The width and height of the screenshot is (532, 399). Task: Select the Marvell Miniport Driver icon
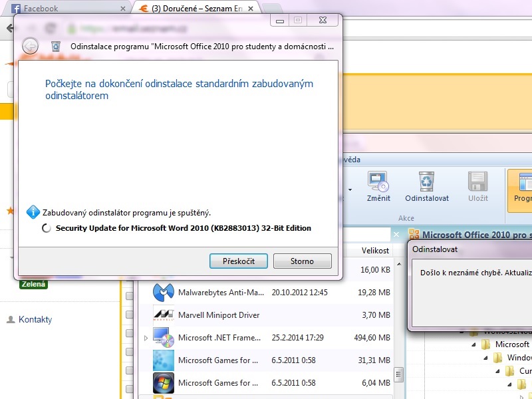pos(164,315)
